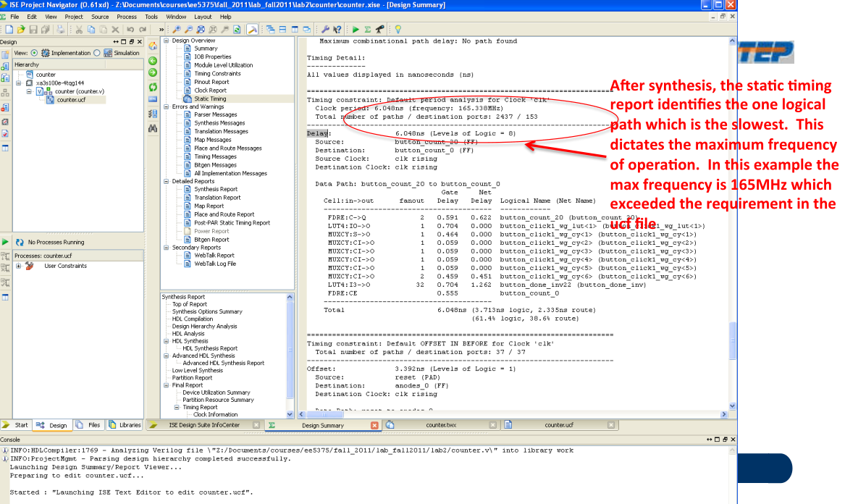
Task: Open the wrench Properties icon
Action: (325, 29)
